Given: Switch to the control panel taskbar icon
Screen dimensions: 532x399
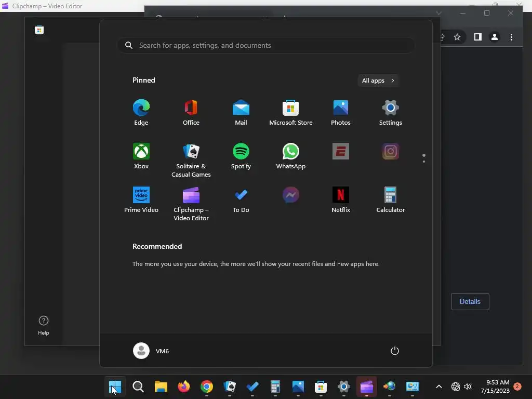Looking at the screenshot, I should [x=413, y=387].
